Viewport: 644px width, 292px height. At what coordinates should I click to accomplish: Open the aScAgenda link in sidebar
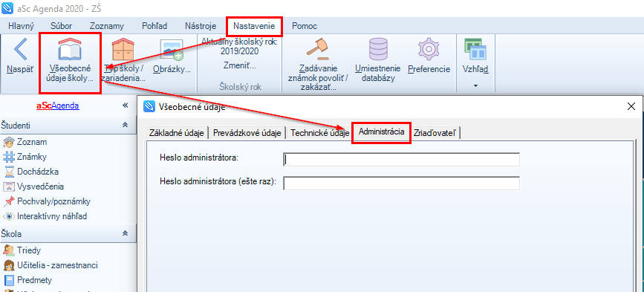[58, 106]
